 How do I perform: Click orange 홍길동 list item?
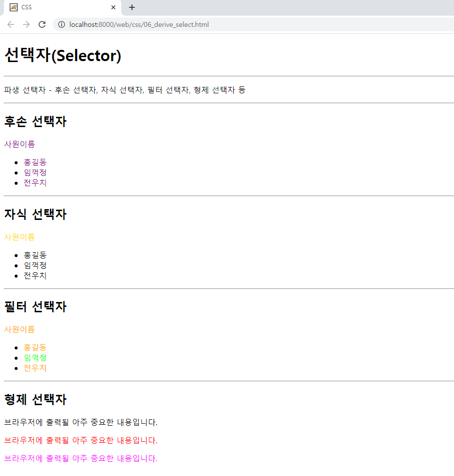point(35,347)
